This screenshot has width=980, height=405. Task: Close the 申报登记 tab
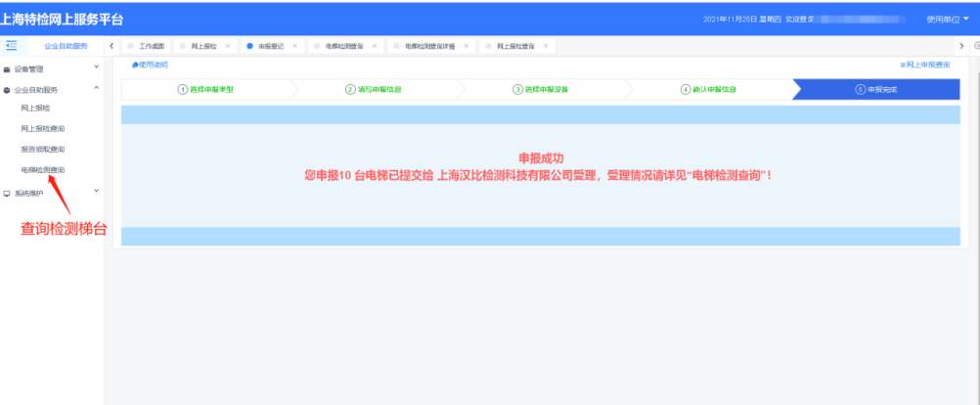pos(294,46)
